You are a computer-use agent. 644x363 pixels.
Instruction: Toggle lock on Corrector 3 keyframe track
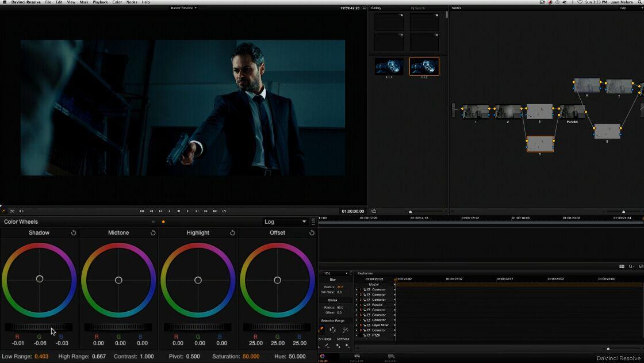[365, 300]
